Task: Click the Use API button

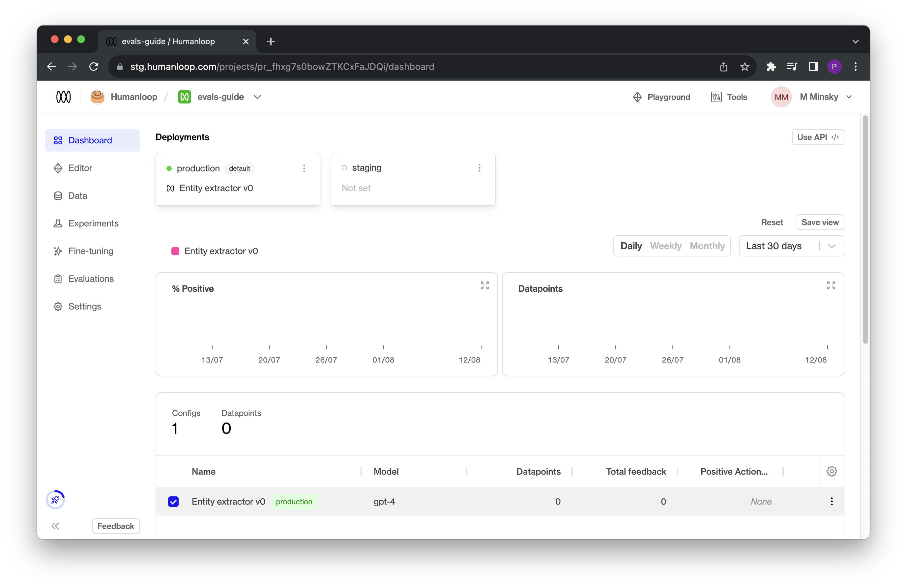Action: tap(818, 137)
